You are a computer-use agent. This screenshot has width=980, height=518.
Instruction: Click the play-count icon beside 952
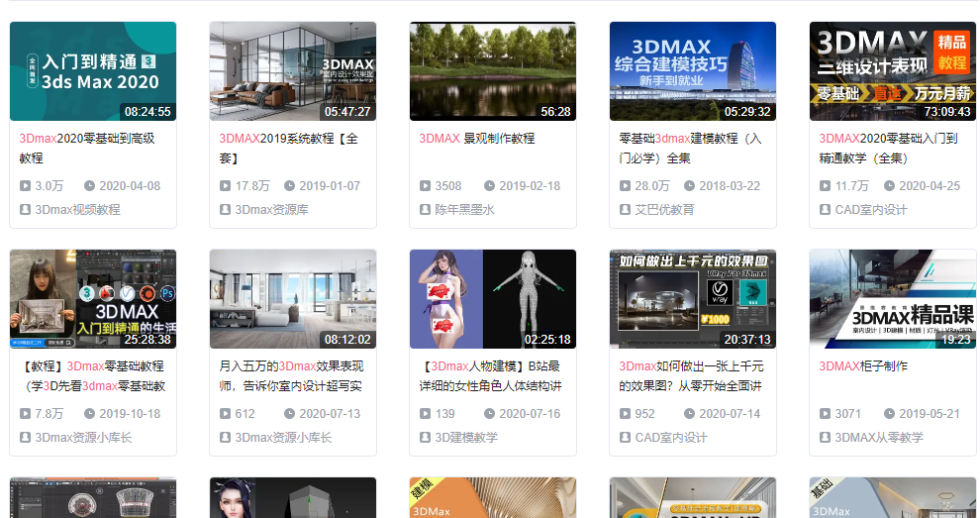point(625,414)
